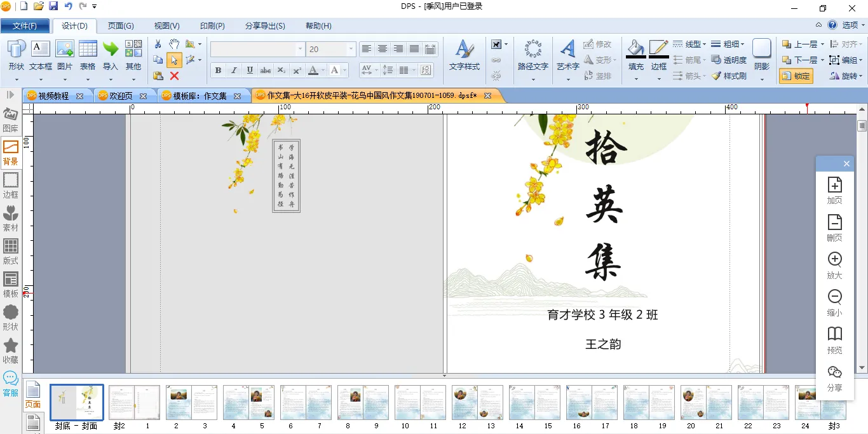Click the red delete X icon
The image size is (868, 434).
point(174,76)
